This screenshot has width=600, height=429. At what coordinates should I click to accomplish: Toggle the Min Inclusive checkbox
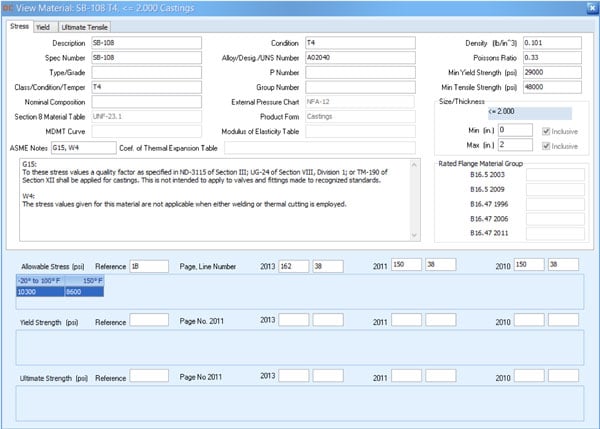point(546,130)
